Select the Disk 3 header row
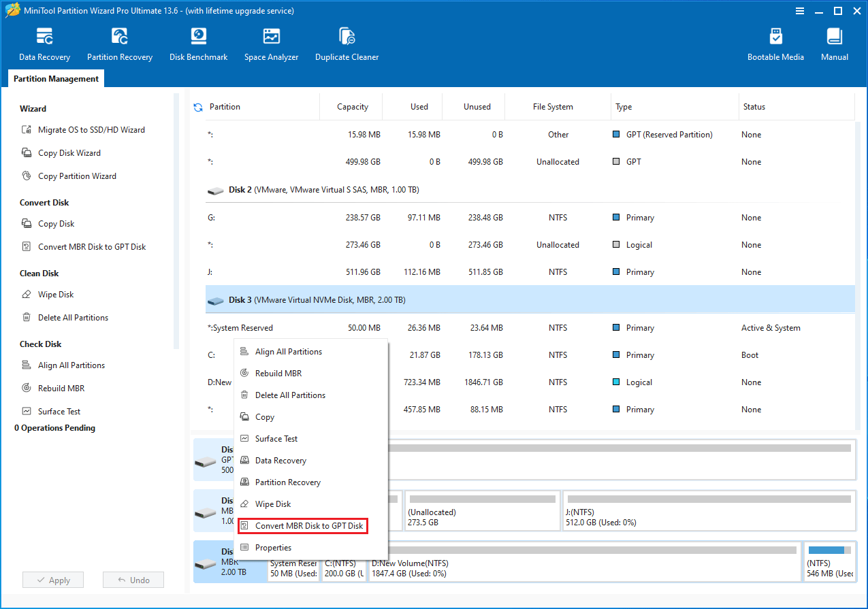Screen dimensions: 868x609 [x=530, y=300]
